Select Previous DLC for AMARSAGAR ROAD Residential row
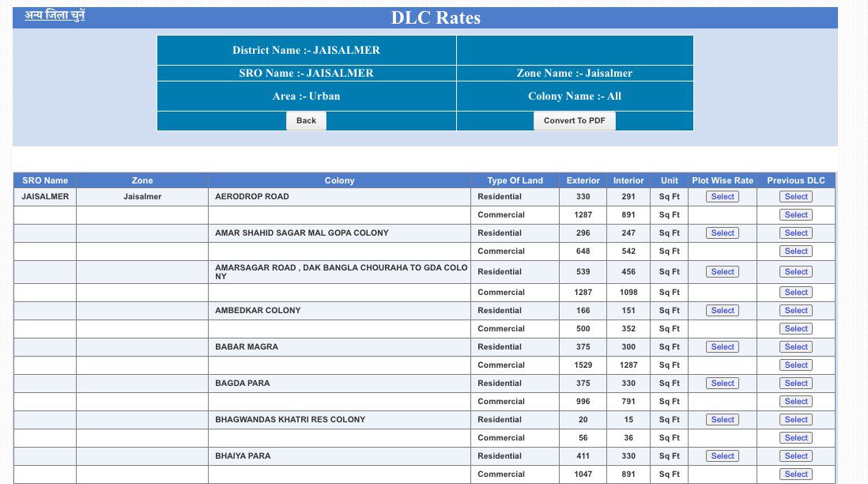Viewport: 868px width, 484px height. (x=796, y=272)
